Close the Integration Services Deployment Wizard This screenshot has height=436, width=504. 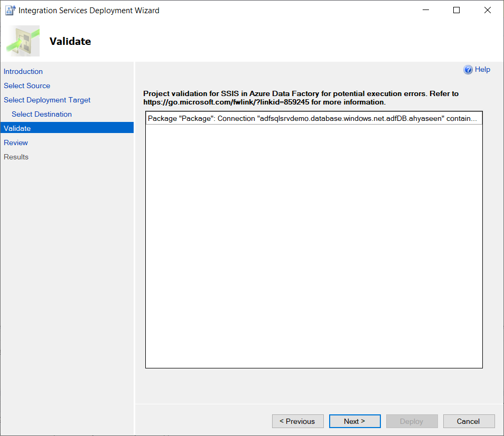[x=487, y=10]
